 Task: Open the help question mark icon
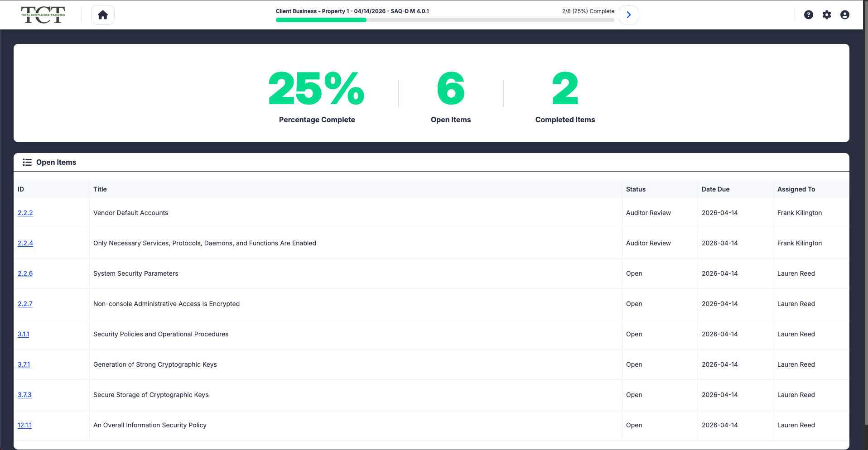pos(808,15)
